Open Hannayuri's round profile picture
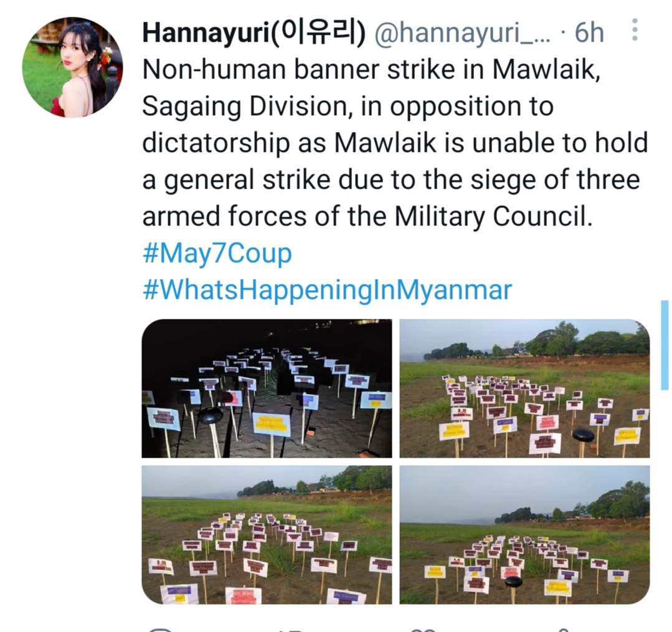 pos(72,67)
